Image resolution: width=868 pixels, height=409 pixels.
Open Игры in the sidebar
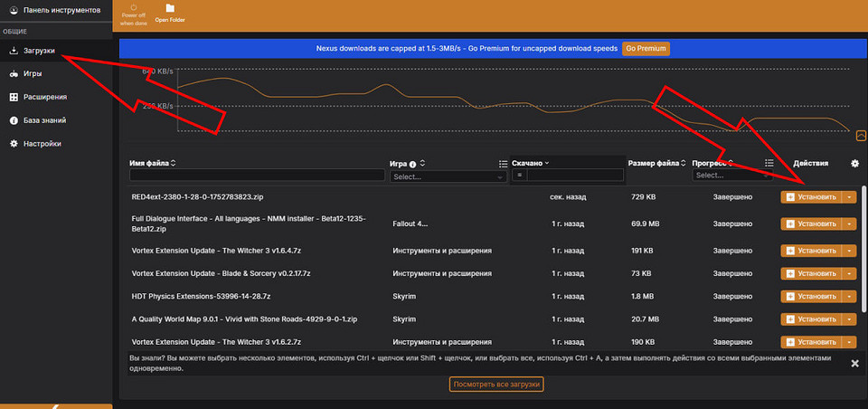coord(32,74)
